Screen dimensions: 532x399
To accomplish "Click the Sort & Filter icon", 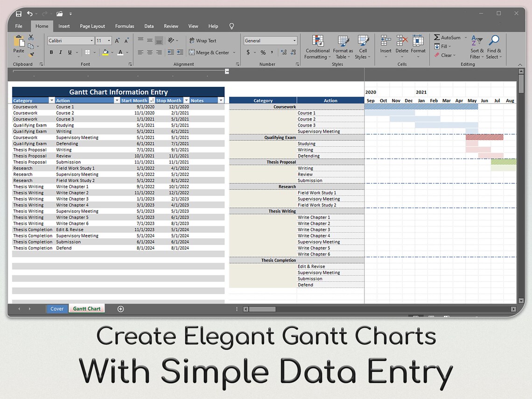I will (x=476, y=47).
